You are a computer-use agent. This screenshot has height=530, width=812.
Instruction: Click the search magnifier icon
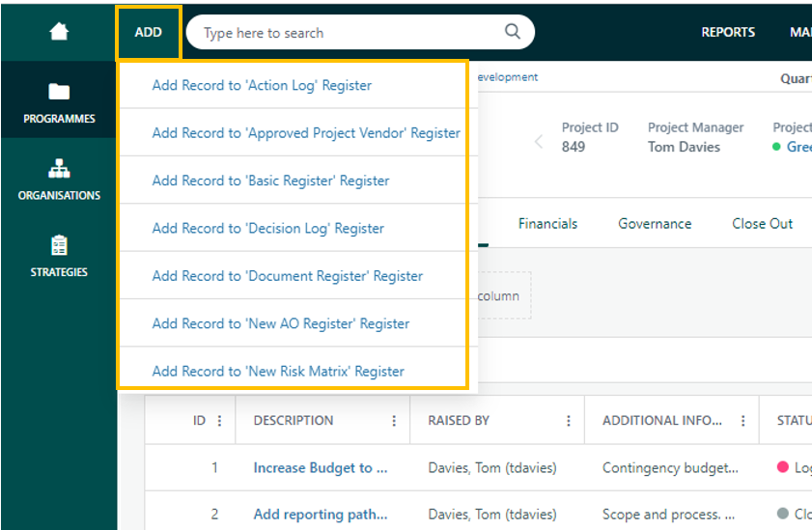coord(512,32)
